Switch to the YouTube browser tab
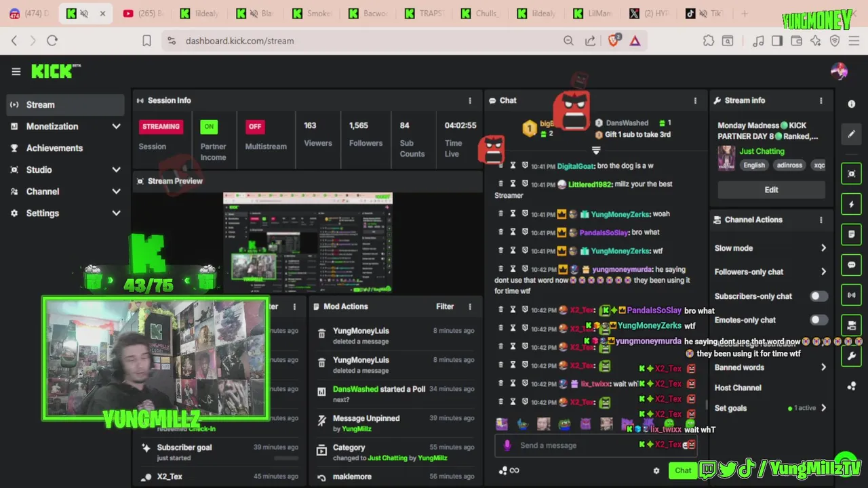Viewport: 868px width, 488px height. click(143, 14)
